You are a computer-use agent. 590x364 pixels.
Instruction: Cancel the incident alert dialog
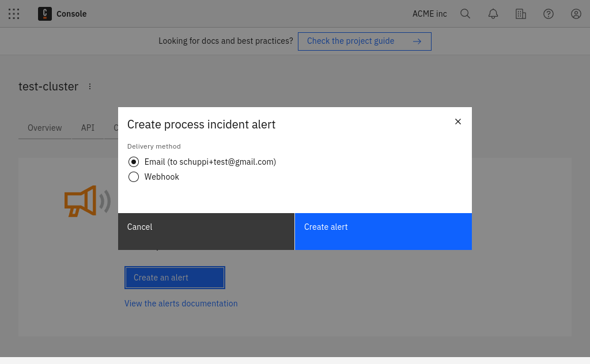tap(206, 232)
